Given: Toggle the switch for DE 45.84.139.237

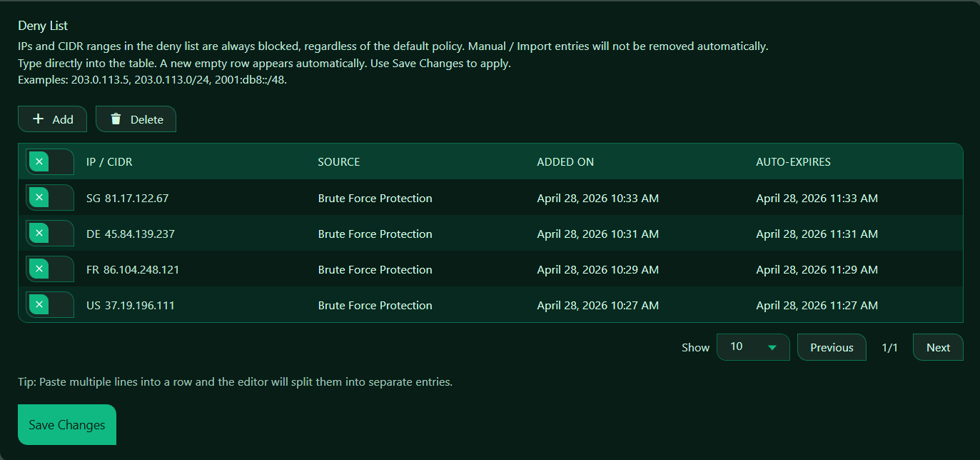Looking at the screenshot, I should coord(49,234).
